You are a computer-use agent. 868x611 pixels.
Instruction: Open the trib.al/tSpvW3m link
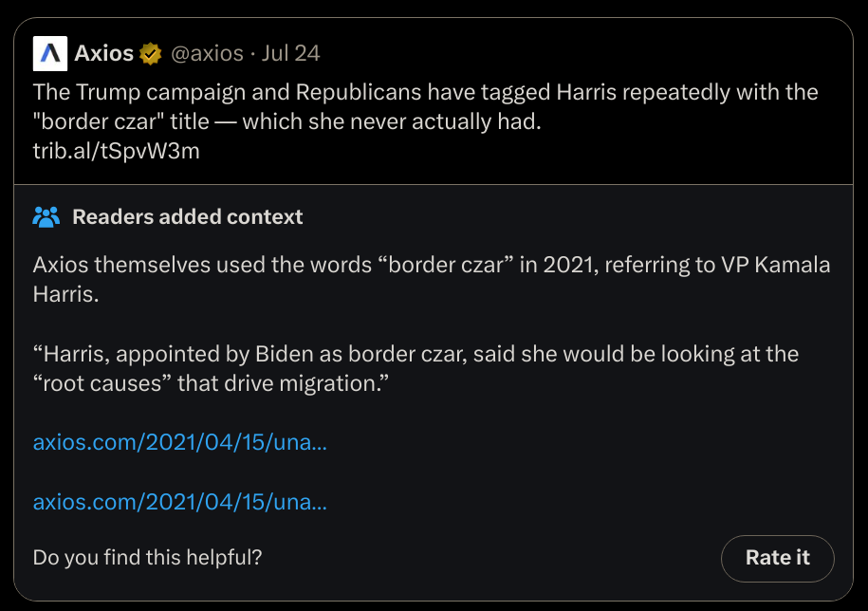[116, 151]
